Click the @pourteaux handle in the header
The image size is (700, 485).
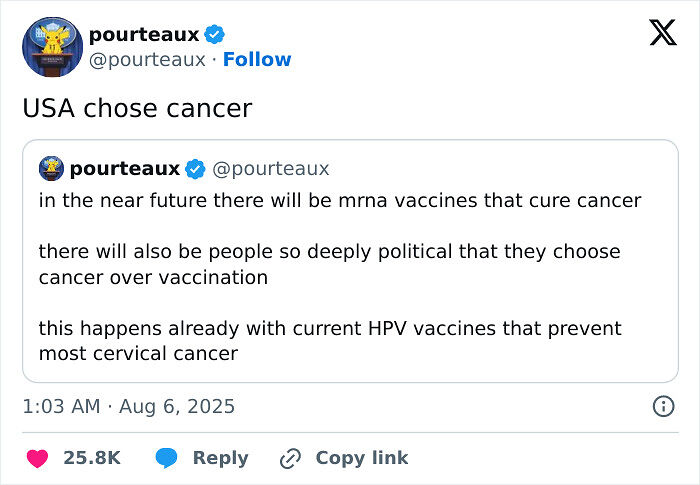tap(147, 60)
